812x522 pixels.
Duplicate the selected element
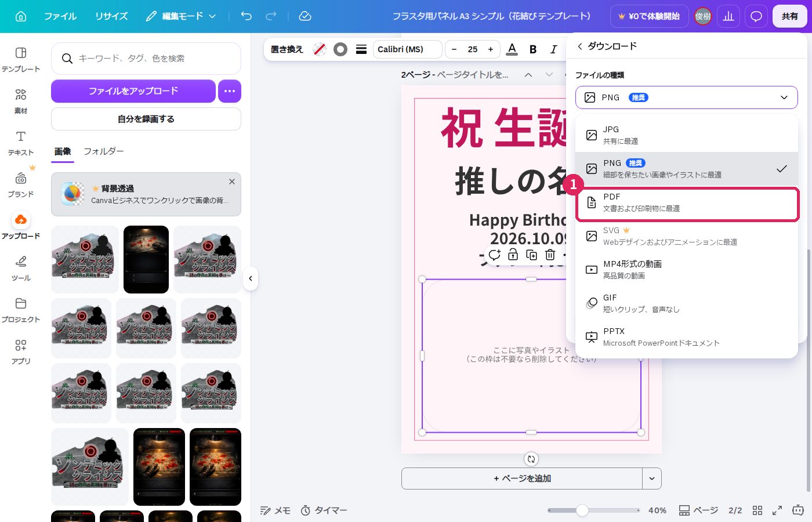[x=531, y=255]
